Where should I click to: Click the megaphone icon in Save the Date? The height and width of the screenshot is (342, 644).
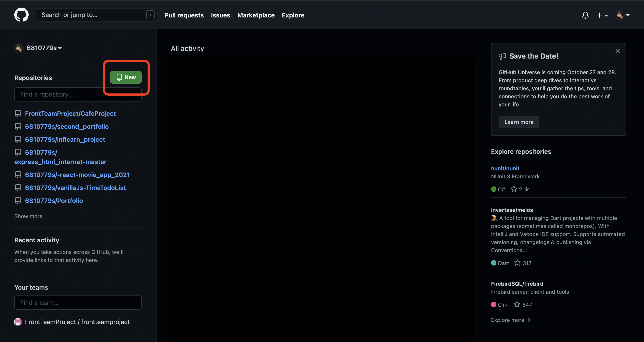click(x=502, y=56)
